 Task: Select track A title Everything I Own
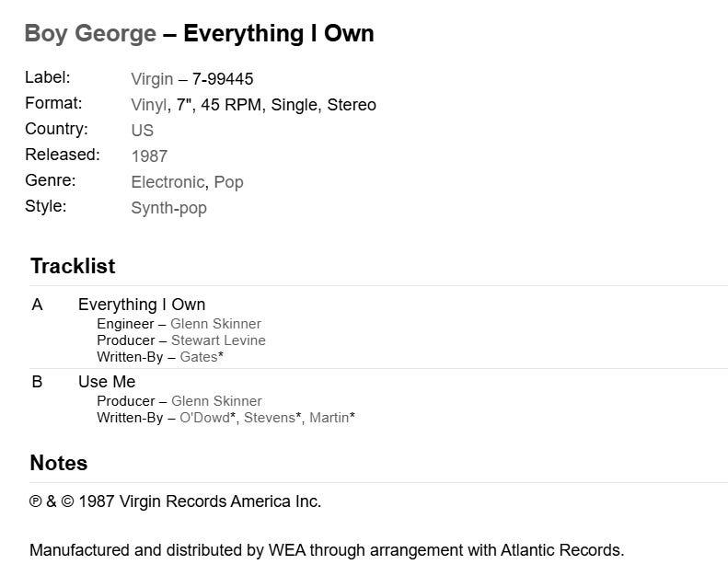(142, 305)
